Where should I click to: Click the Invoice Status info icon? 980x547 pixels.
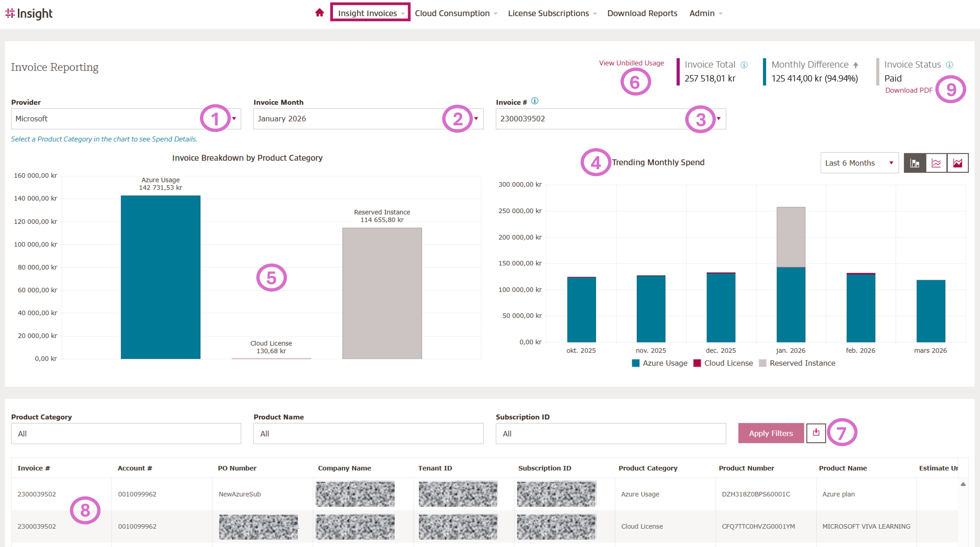click(950, 65)
